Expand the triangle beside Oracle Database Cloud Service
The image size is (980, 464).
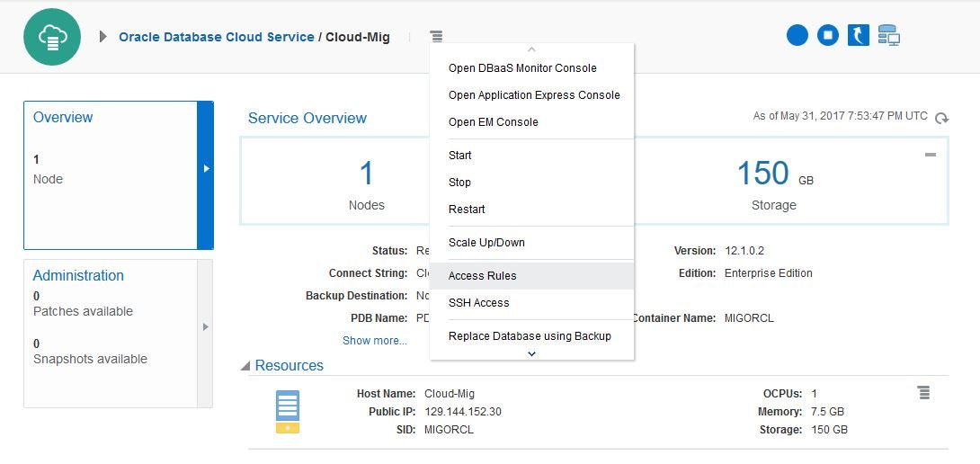pos(103,37)
